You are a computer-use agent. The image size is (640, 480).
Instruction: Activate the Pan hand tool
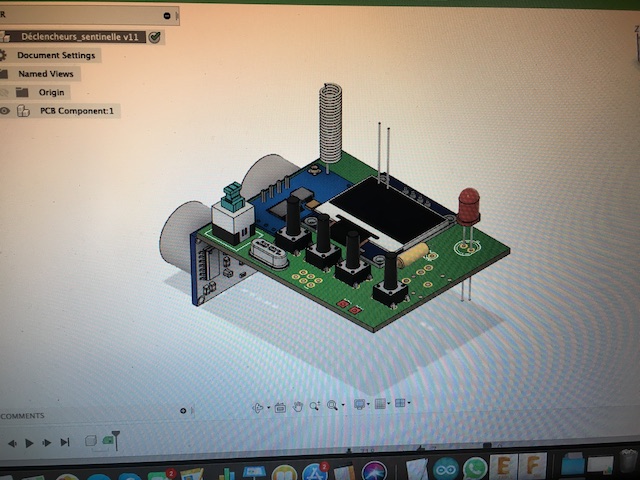point(297,406)
